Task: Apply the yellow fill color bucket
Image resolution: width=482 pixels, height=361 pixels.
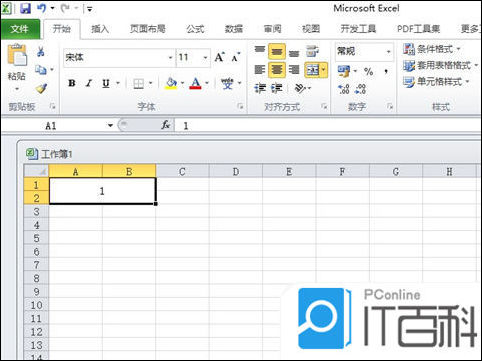Action: [x=171, y=83]
